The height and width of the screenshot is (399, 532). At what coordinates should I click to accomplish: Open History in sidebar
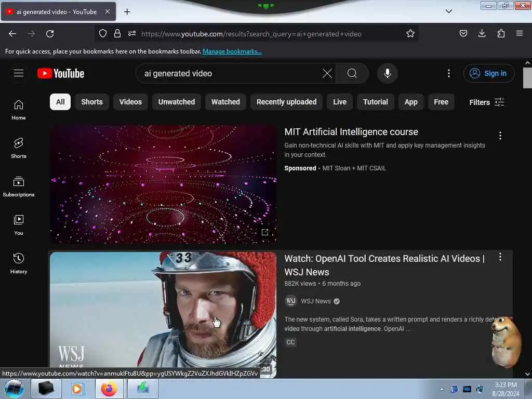19,263
